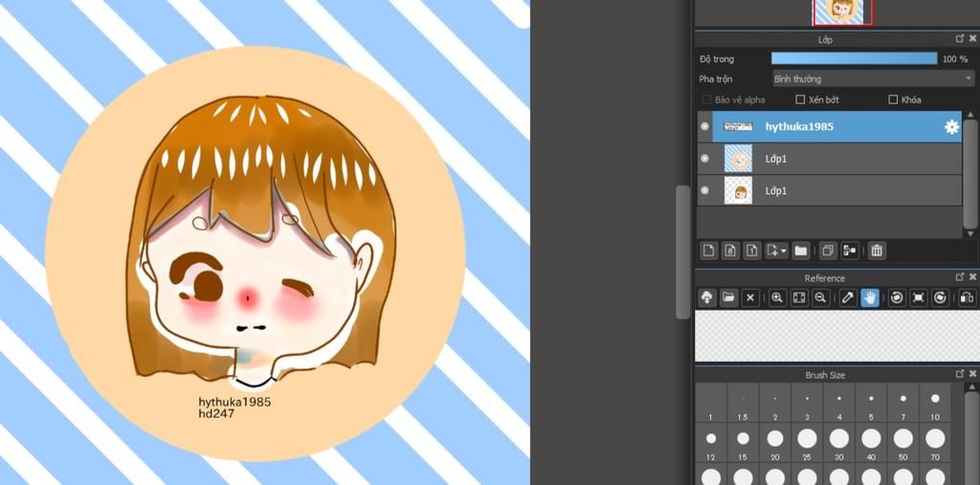Open a reference image file from folder
Viewport: 980px width, 485px height.
click(728, 298)
